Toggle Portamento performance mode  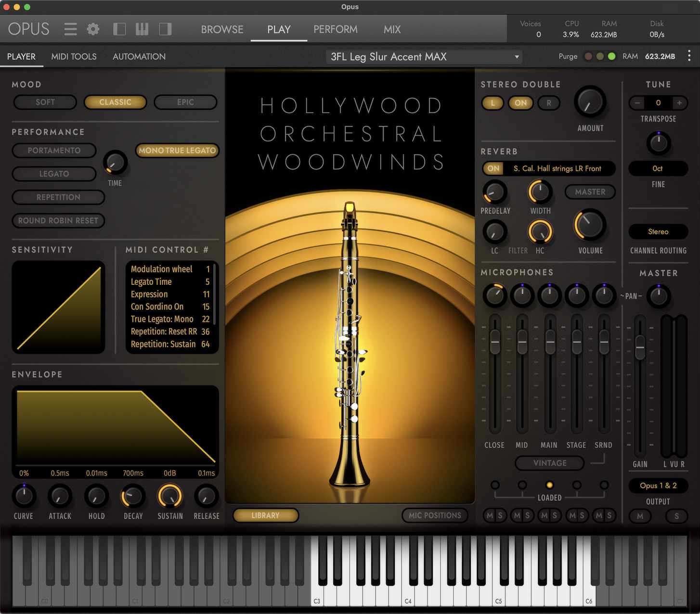54,151
